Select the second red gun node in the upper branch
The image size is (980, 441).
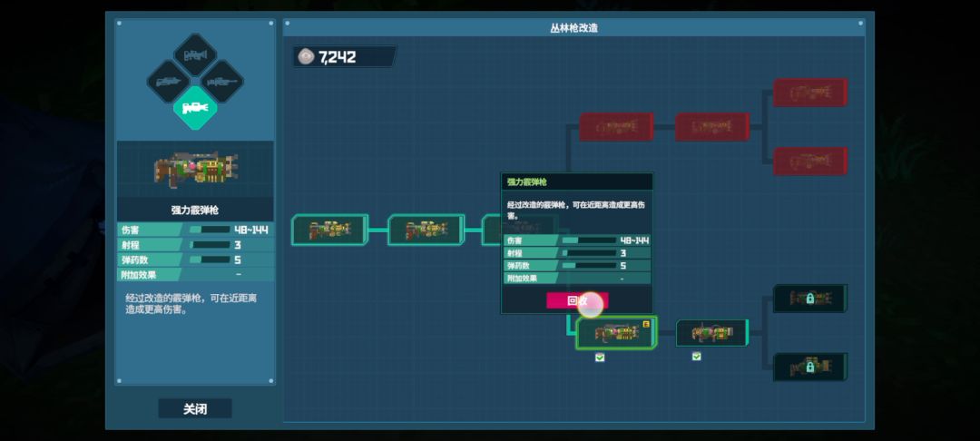point(712,127)
